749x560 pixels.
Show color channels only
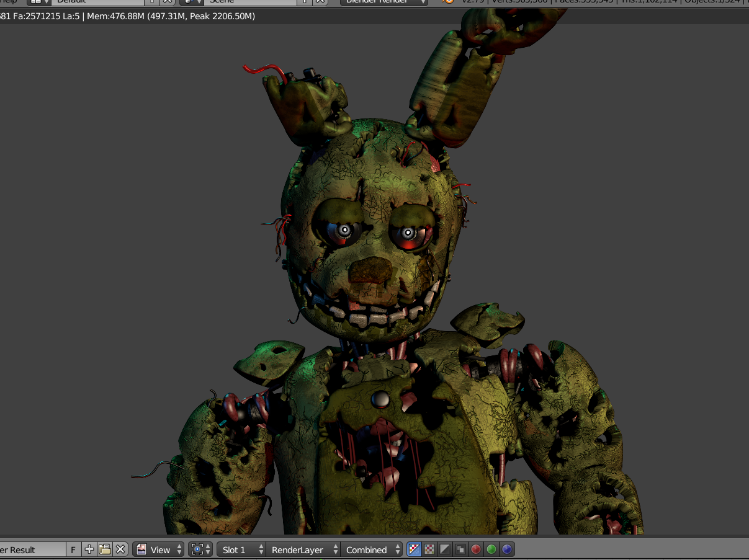429,549
